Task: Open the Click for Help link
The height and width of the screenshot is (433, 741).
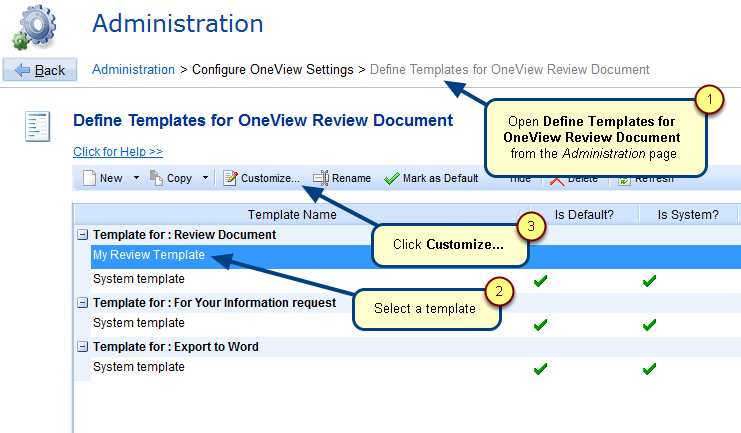Action: coord(118,152)
